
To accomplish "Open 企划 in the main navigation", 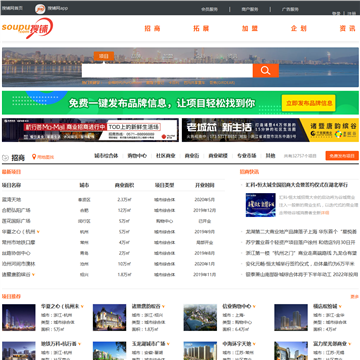I will (x=299, y=29).
